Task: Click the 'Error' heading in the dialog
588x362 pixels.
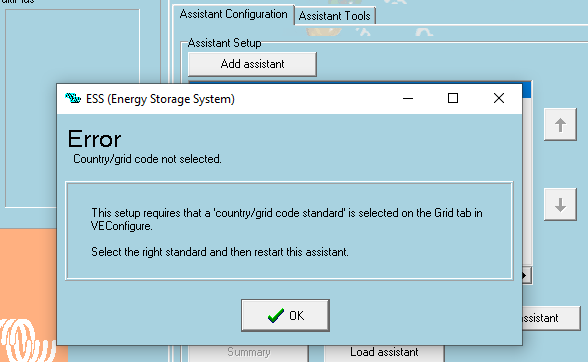Action: click(94, 139)
